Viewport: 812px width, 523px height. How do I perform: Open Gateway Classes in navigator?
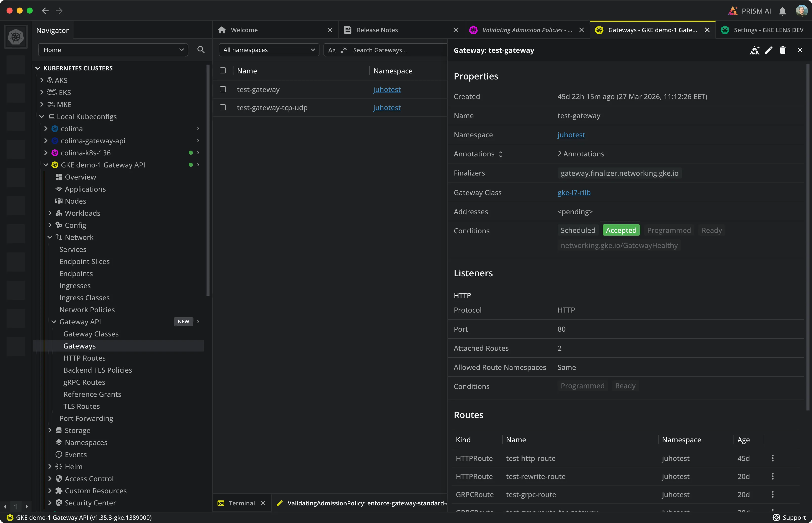coord(91,334)
